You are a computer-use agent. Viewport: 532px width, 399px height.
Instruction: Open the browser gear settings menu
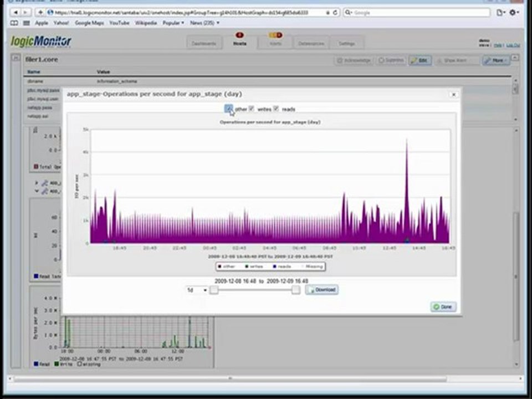click(514, 13)
